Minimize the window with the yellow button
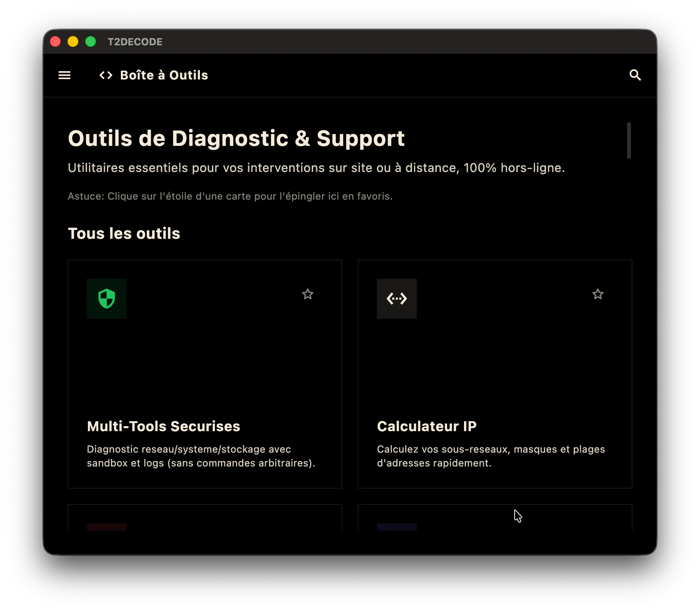 [73, 41]
